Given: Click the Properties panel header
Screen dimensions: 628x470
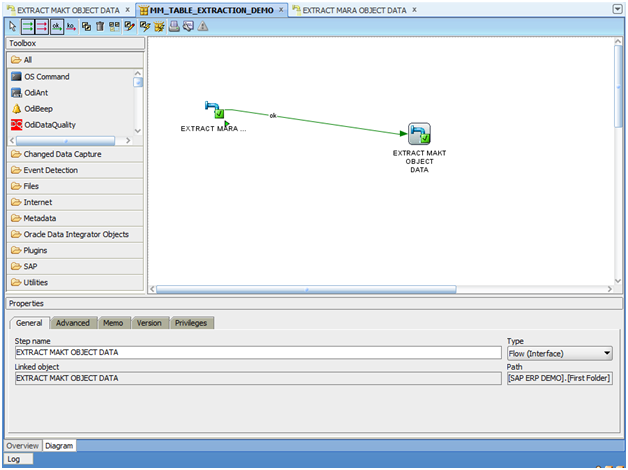Looking at the screenshot, I should [314, 303].
